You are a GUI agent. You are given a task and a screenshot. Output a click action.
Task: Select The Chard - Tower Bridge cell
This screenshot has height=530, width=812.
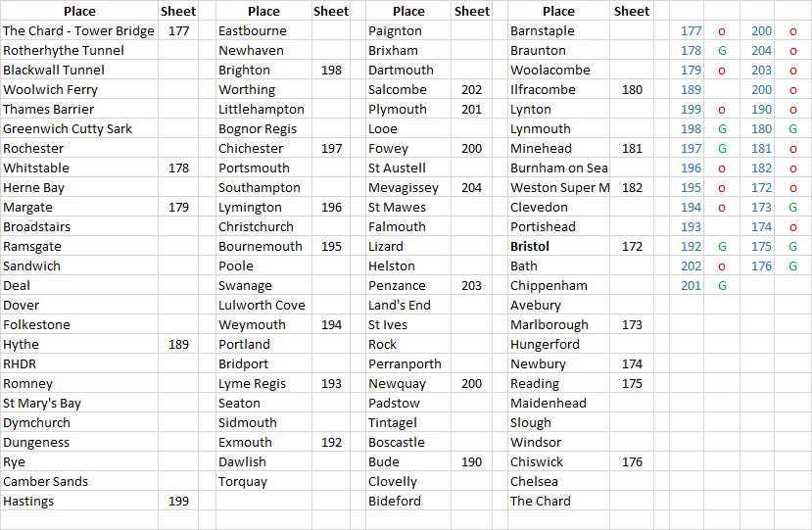(79, 30)
